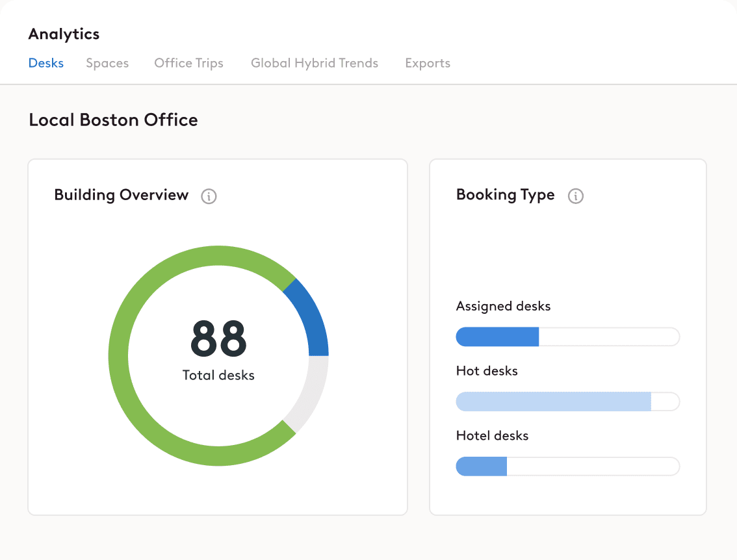Go to the Exports tab
Viewport: 737px width, 560px height.
click(x=428, y=63)
